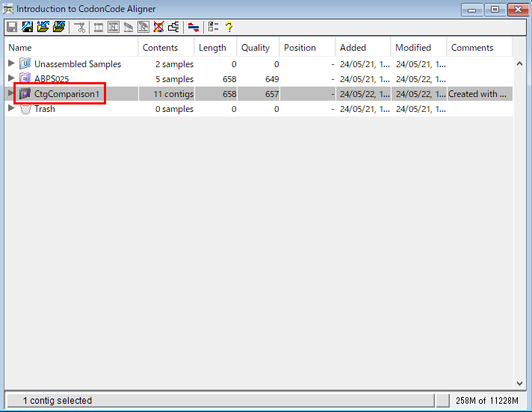Image resolution: width=532 pixels, height=412 pixels.
Task: Expand the Unassembled Samples folder
Action: coord(11,64)
